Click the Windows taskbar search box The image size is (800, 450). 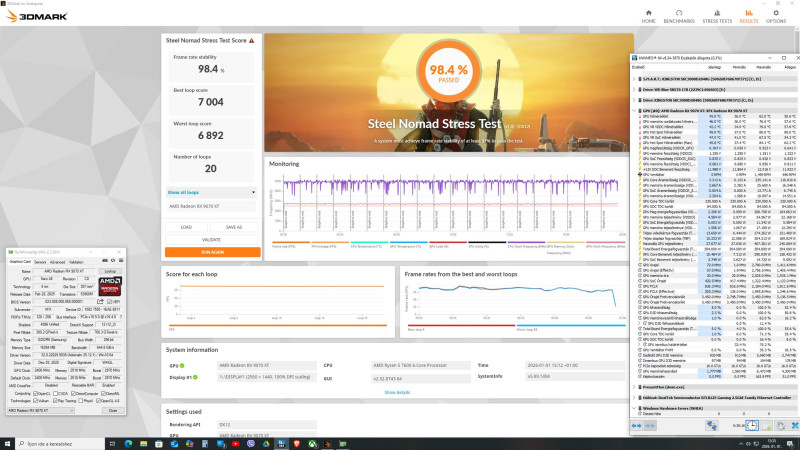point(60,444)
